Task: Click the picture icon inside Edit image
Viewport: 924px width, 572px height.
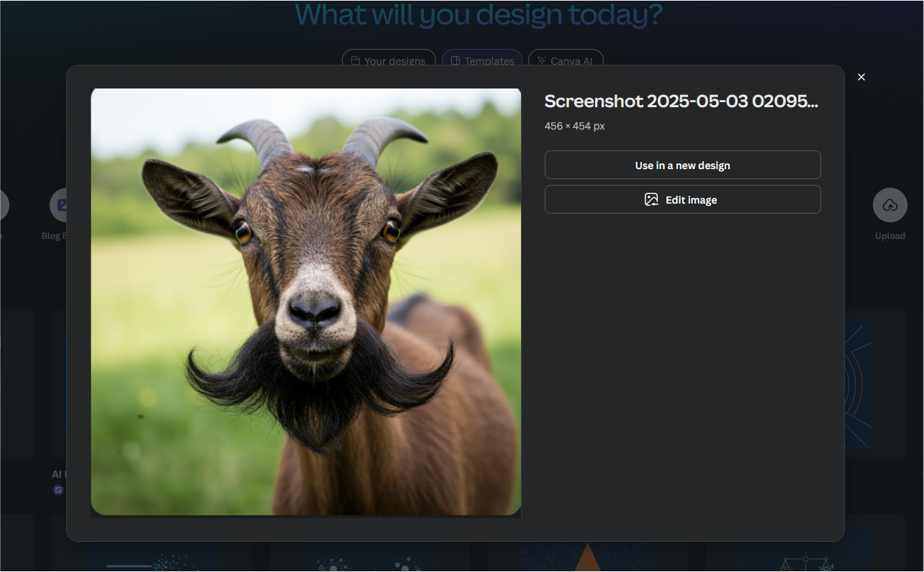Action: point(651,200)
